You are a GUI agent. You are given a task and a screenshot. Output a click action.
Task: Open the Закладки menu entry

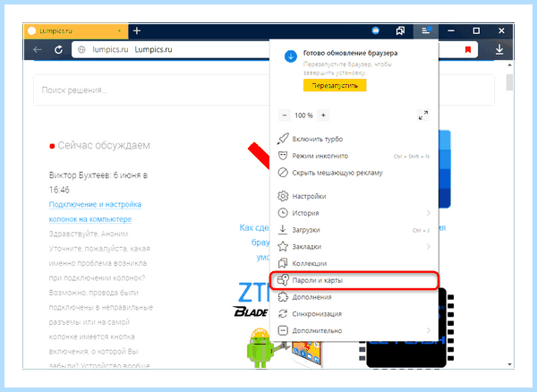tap(354, 247)
